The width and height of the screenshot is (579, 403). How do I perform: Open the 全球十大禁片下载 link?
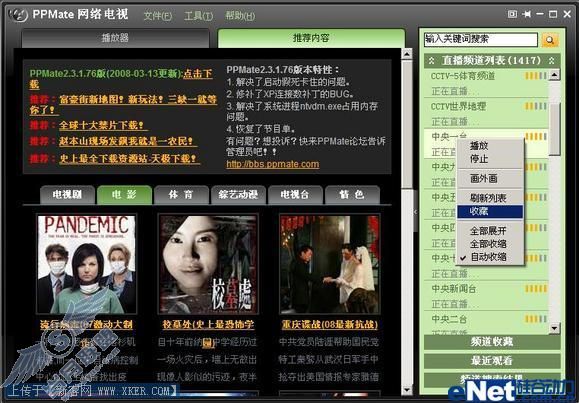point(102,125)
